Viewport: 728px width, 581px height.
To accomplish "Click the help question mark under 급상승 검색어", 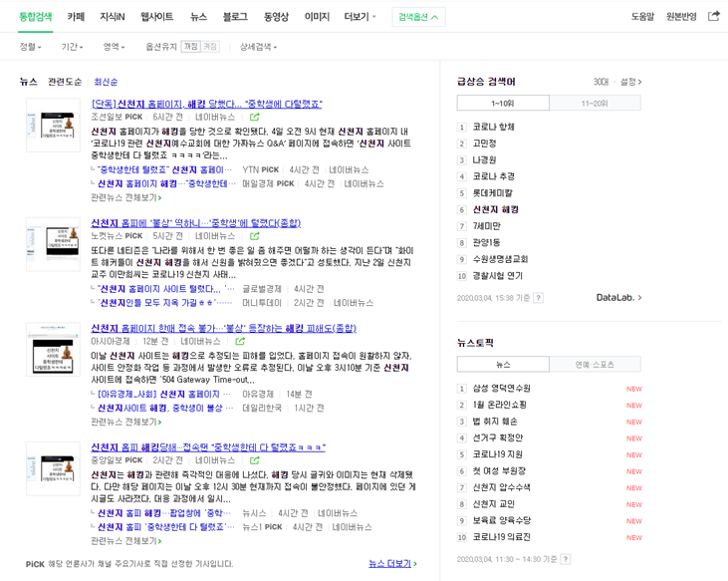I will [x=538, y=298].
